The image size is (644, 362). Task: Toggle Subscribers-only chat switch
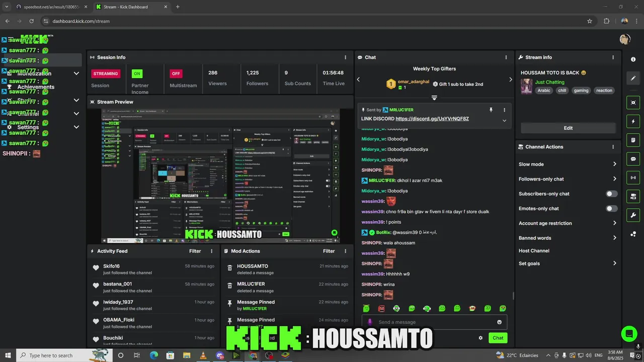(611, 194)
